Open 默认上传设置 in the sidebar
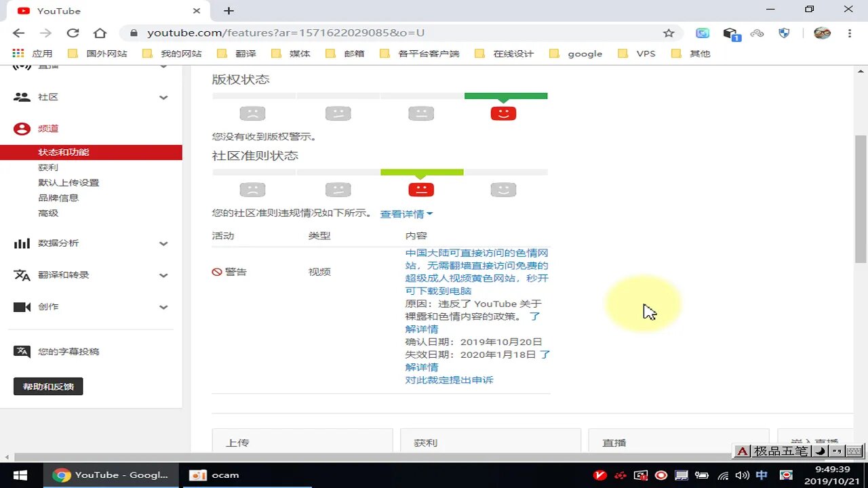This screenshot has height=488, width=868. tap(68, 183)
